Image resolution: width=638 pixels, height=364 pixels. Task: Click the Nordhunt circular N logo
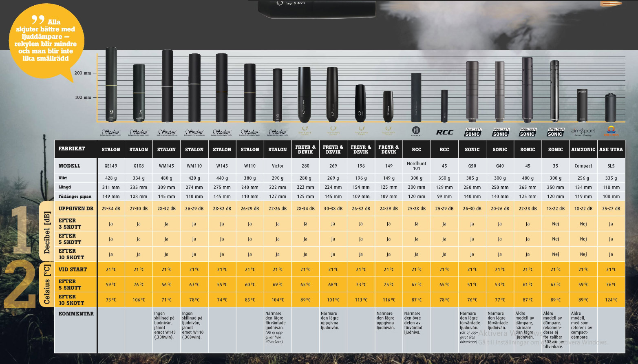click(416, 130)
